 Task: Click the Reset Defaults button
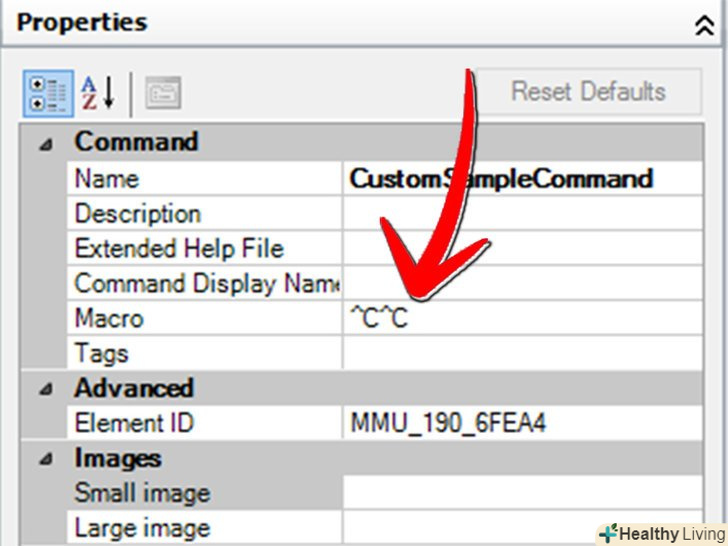588,92
